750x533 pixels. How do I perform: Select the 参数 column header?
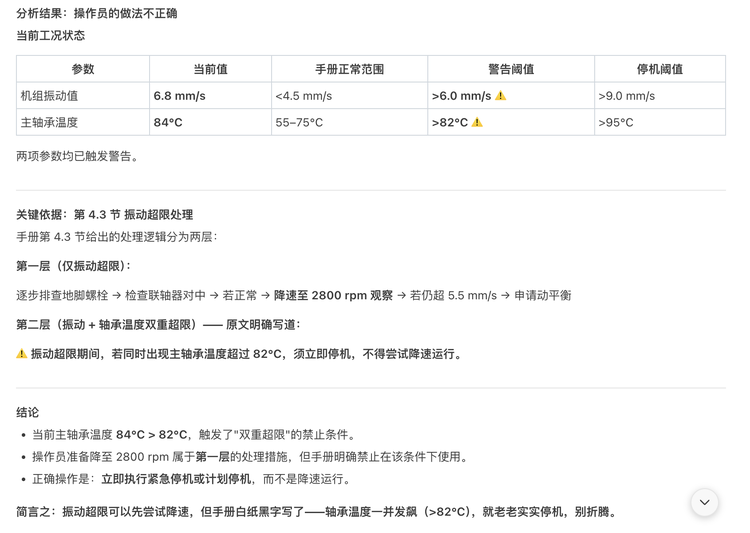tap(83, 69)
